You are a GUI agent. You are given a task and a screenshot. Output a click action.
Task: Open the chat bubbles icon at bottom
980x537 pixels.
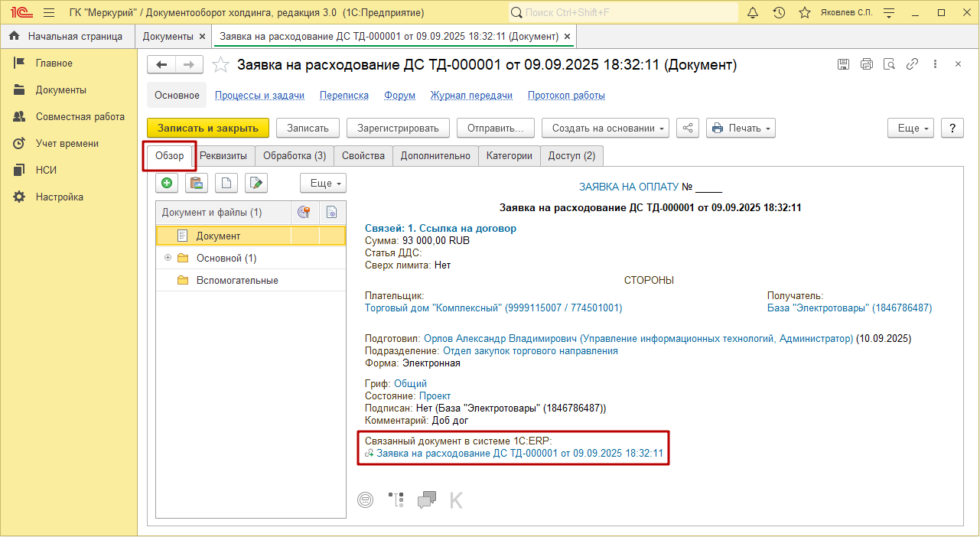click(x=426, y=500)
